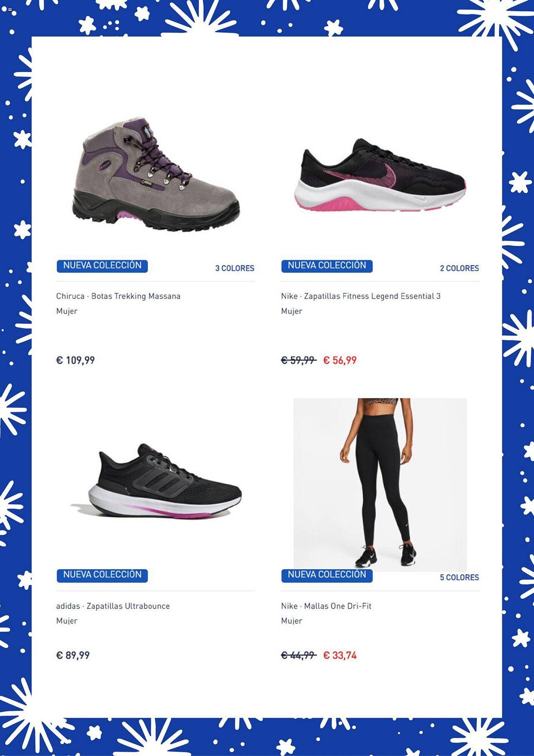
Task: Click the Nueva Colección badge under Chiruca boot
Action: click(x=102, y=266)
